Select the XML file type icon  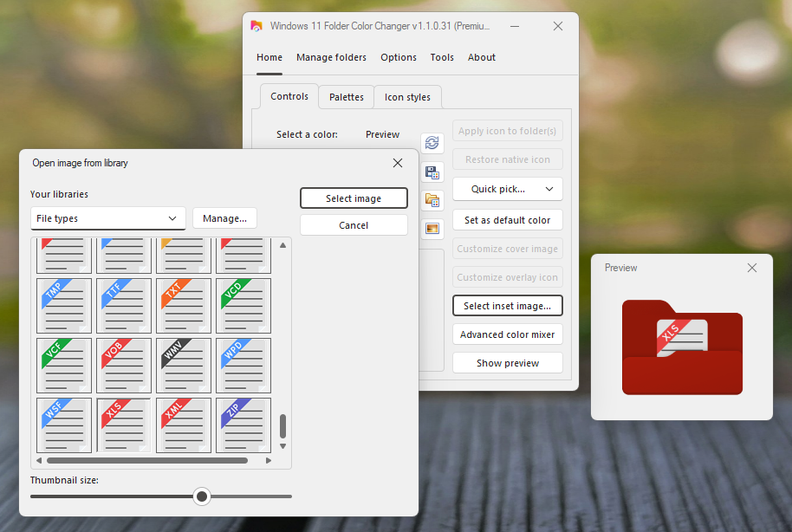click(x=184, y=425)
